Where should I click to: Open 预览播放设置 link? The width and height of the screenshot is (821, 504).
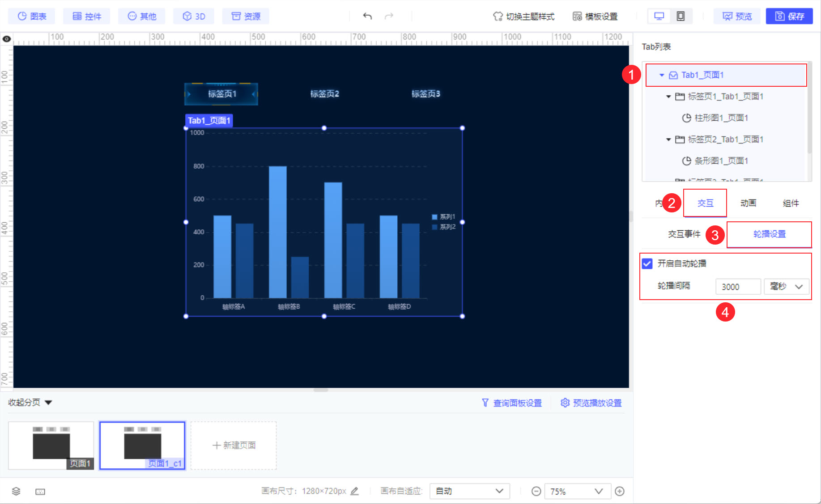(591, 403)
